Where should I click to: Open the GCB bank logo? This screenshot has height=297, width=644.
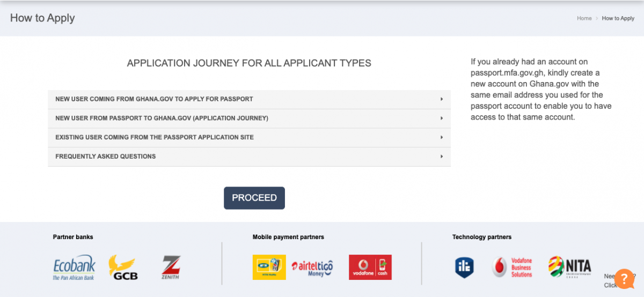[123, 267]
